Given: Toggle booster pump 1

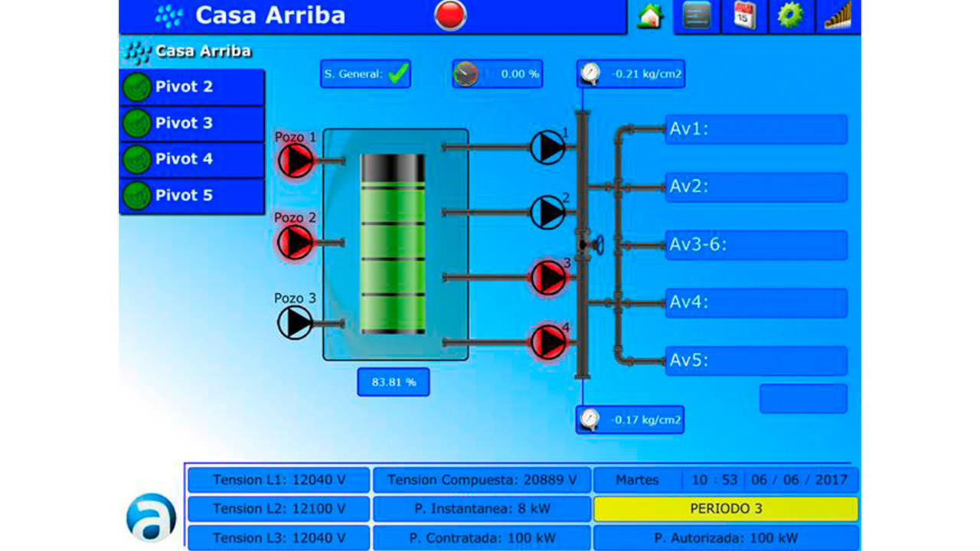Looking at the screenshot, I should [x=548, y=147].
